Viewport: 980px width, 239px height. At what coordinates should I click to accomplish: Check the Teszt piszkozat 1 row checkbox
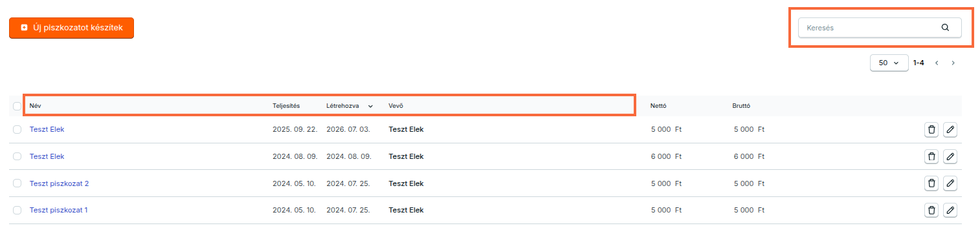click(17, 211)
